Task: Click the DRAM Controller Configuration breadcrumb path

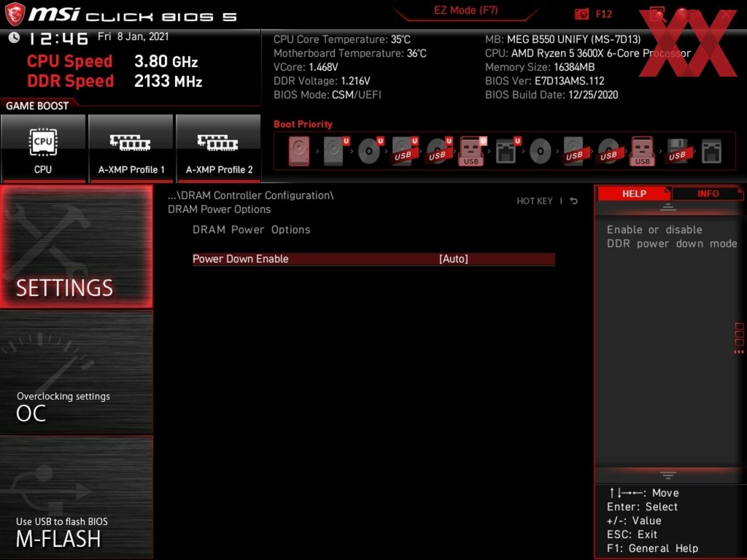Action: click(250, 195)
